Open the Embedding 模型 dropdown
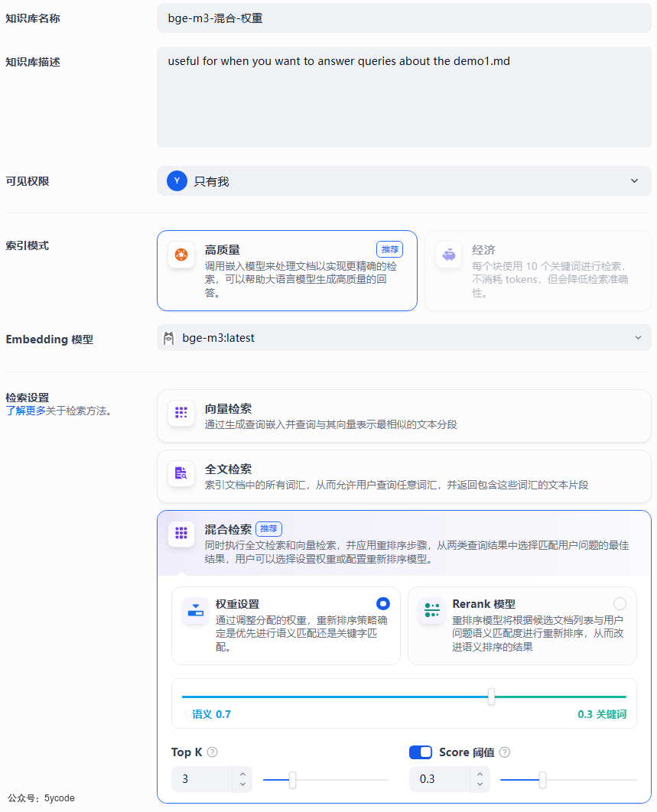Screen dimensions: 657x812 tap(404, 338)
